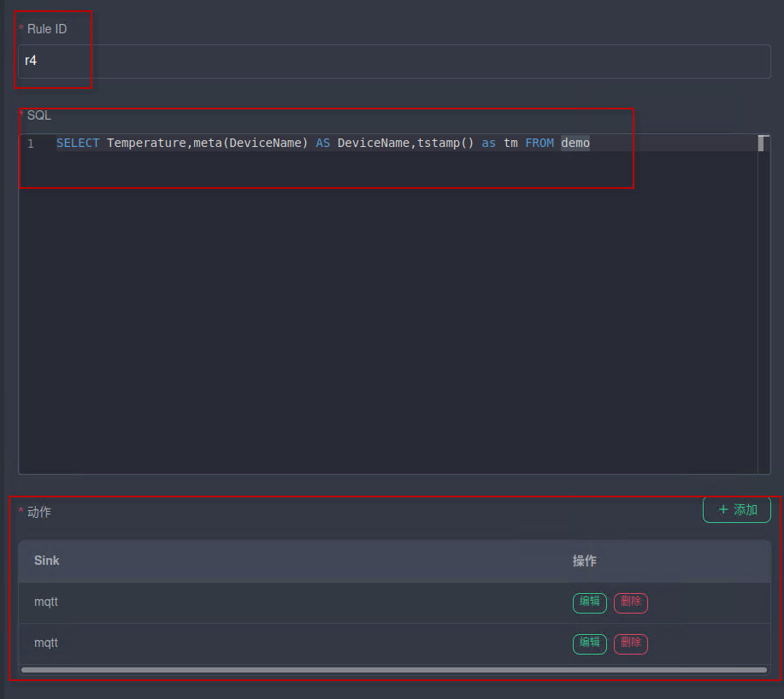
Task: Select the first mqtt row in the sink table
Action: 394,602
